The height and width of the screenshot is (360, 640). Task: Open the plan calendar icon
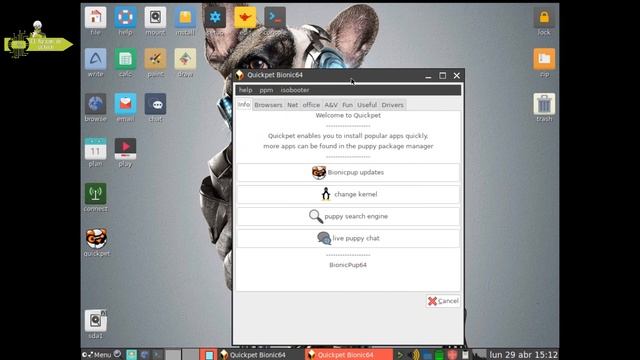pos(96,149)
